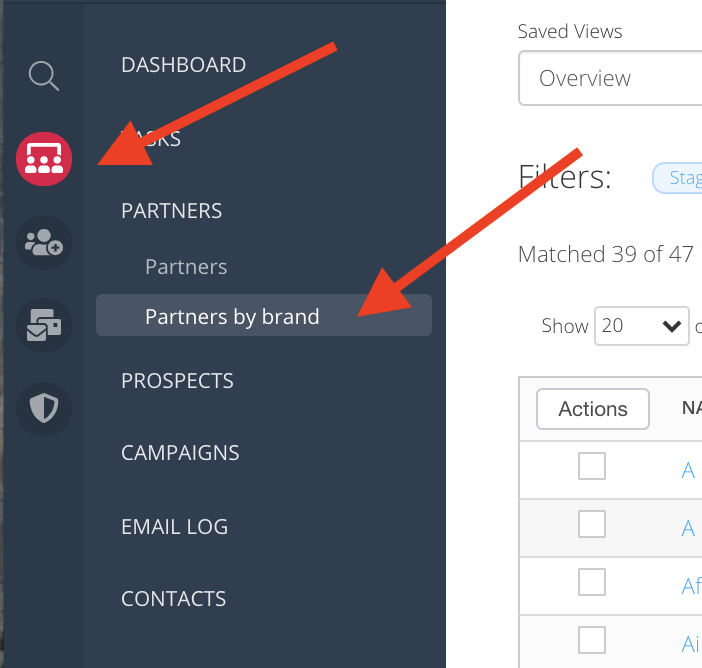Screen dimensions: 702x668
Task: Check the third row checkbox
Action: point(592,582)
